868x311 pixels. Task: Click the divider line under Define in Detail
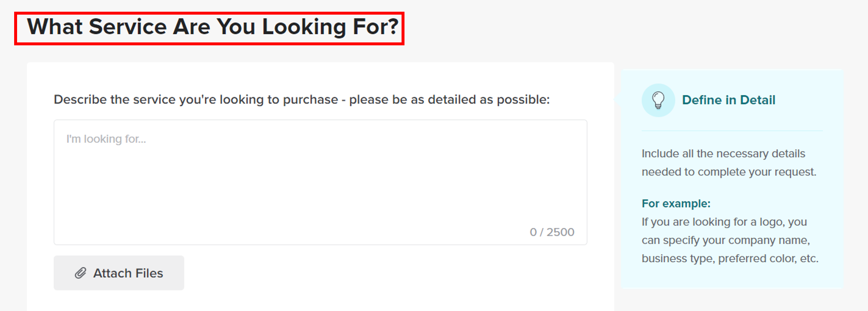(732, 131)
